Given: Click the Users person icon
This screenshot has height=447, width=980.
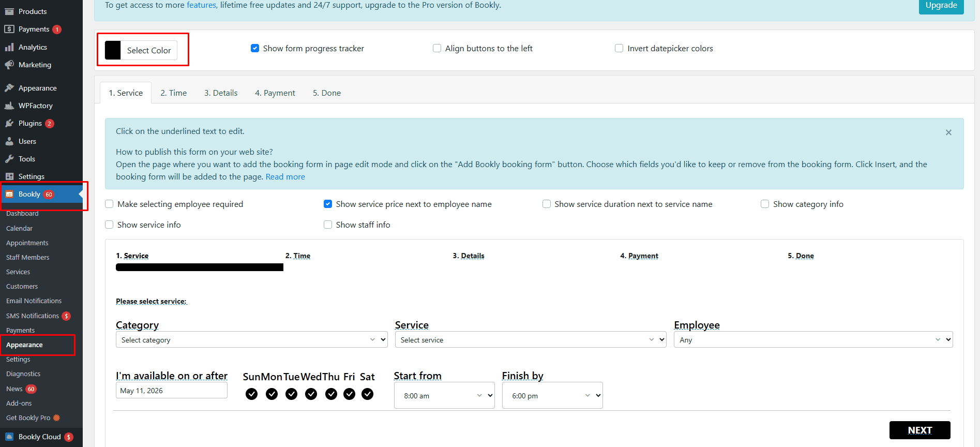Looking at the screenshot, I should point(9,141).
